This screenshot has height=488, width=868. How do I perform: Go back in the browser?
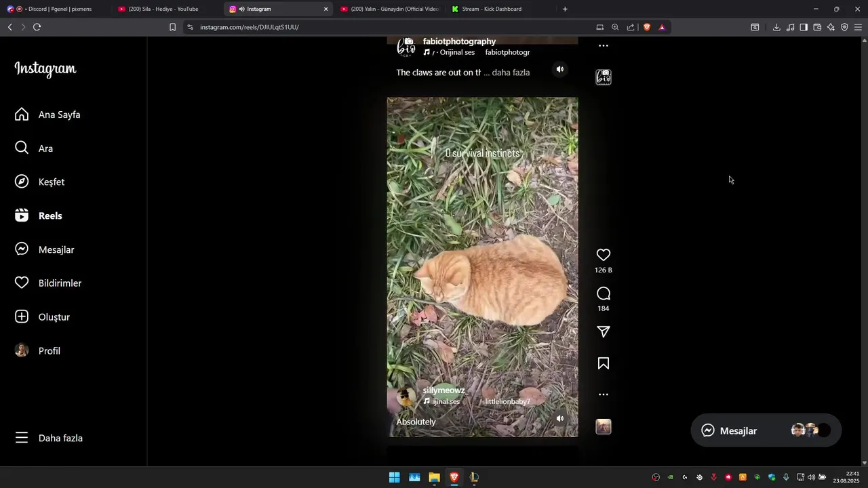click(x=9, y=27)
